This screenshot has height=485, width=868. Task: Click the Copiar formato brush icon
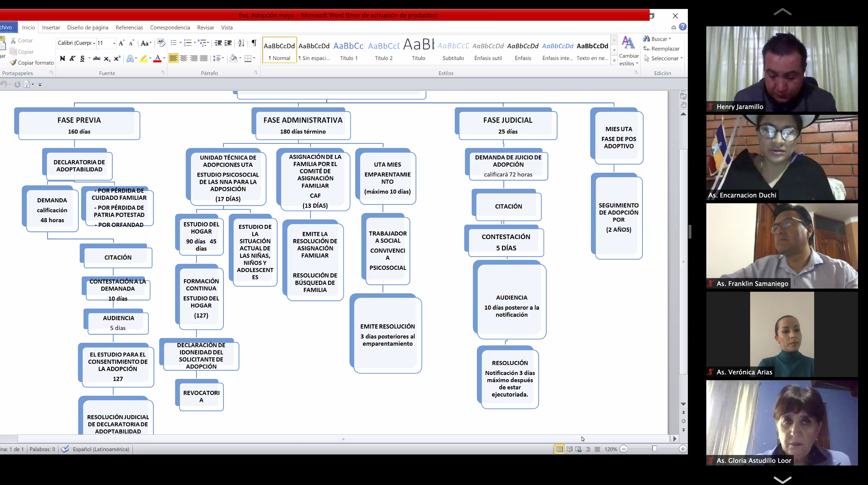[x=13, y=63]
